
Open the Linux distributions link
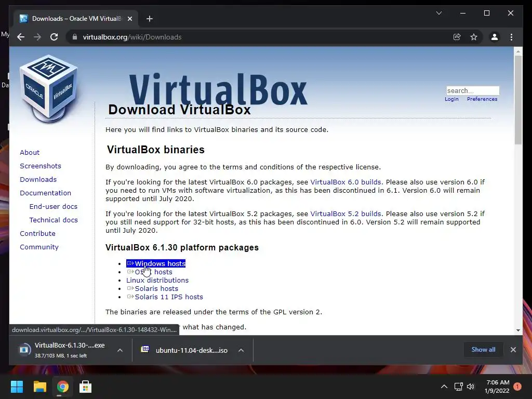(x=157, y=280)
